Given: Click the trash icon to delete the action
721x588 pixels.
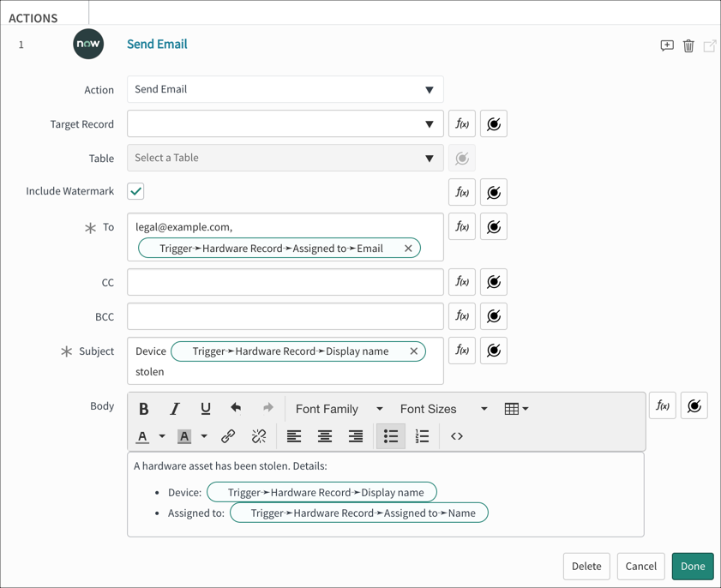Looking at the screenshot, I should click(x=688, y=45).
